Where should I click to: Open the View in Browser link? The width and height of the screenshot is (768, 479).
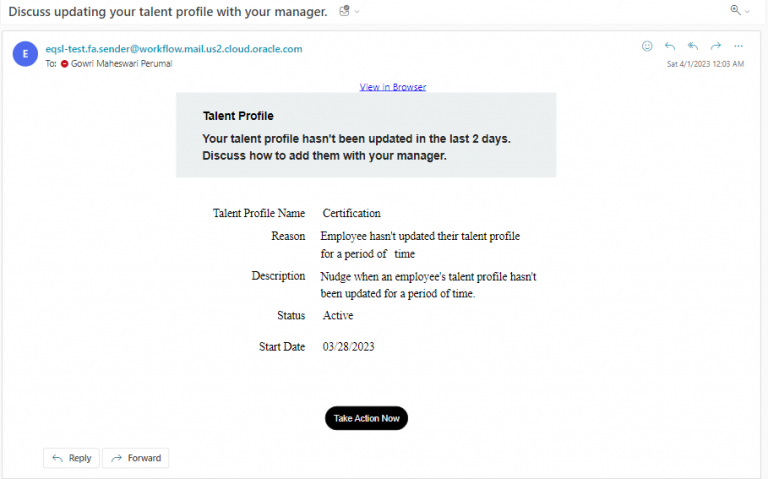(393, 87)
